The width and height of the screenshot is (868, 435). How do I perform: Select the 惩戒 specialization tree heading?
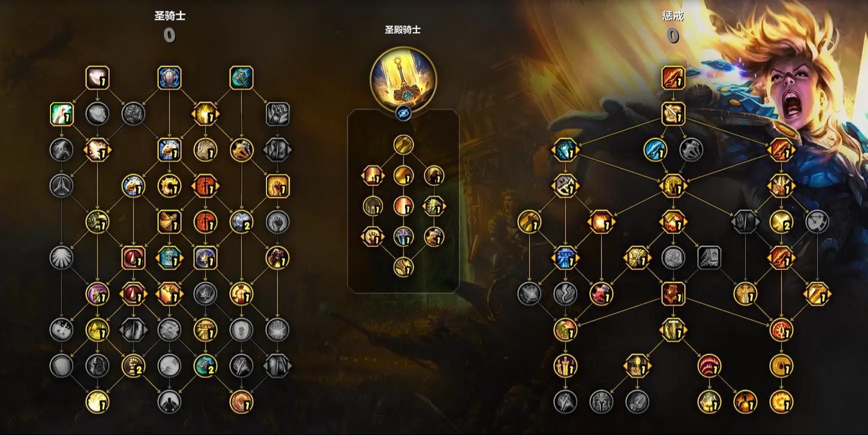tap(673, 16)
